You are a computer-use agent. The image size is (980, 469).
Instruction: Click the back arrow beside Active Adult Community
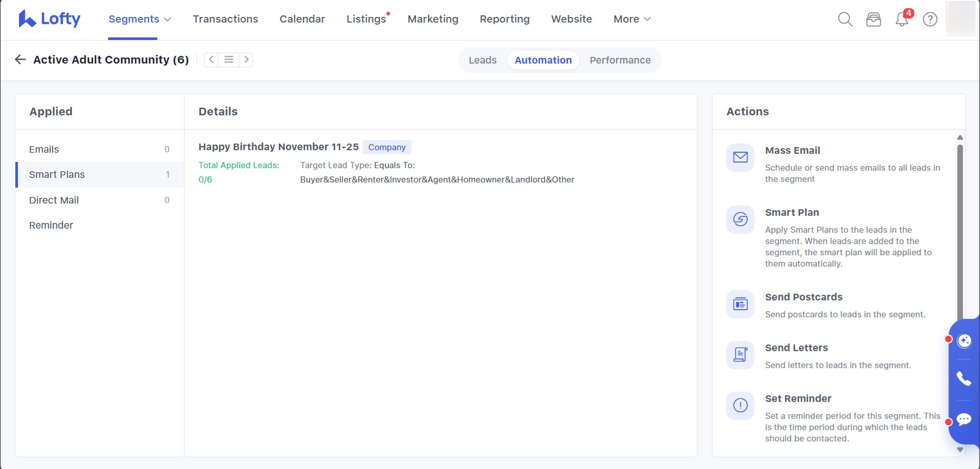pos(21,59)
